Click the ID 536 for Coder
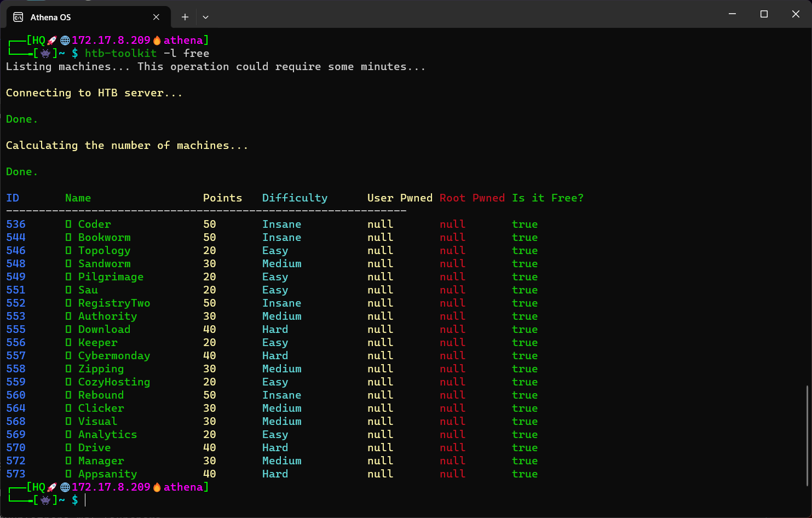Screen dimensions: 812x518 (x=16, y=224)
